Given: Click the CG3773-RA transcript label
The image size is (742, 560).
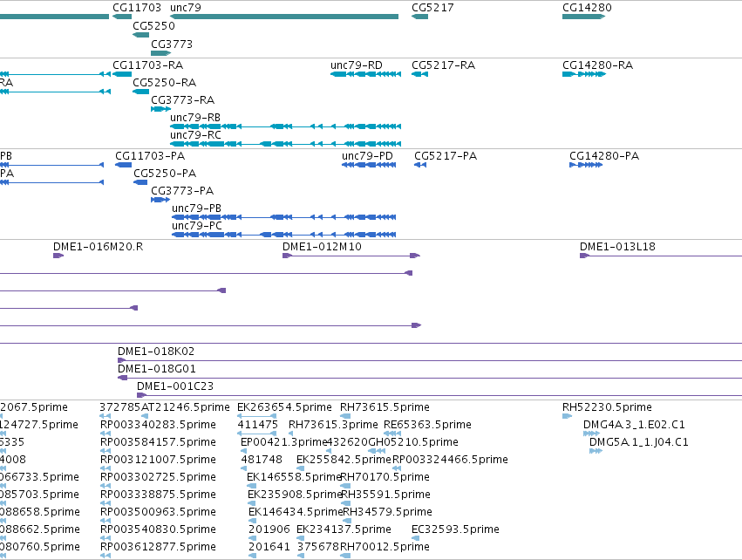Looking at the screenshot, I should [x=182, y=100].
